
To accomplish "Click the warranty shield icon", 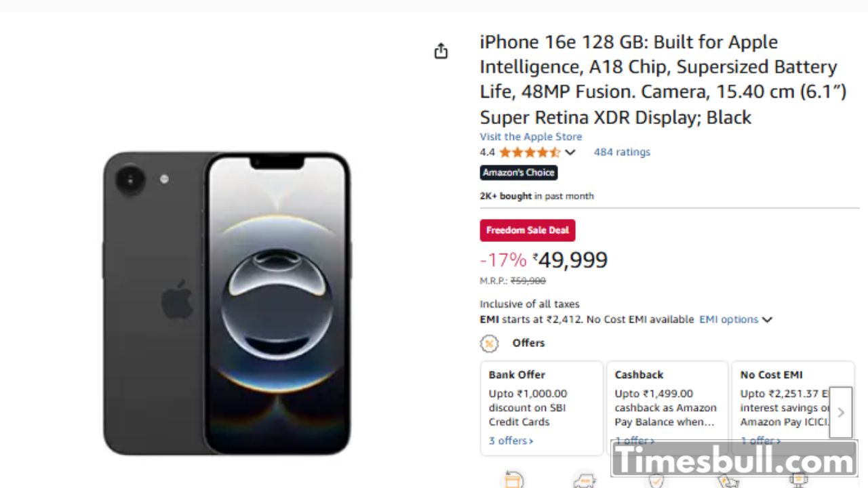I will pos(656,481).
